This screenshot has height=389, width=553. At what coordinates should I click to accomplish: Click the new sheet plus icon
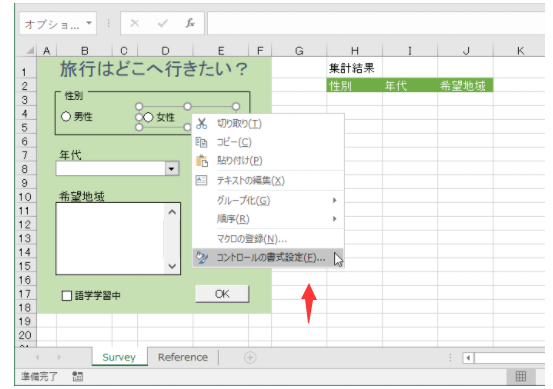250,358
